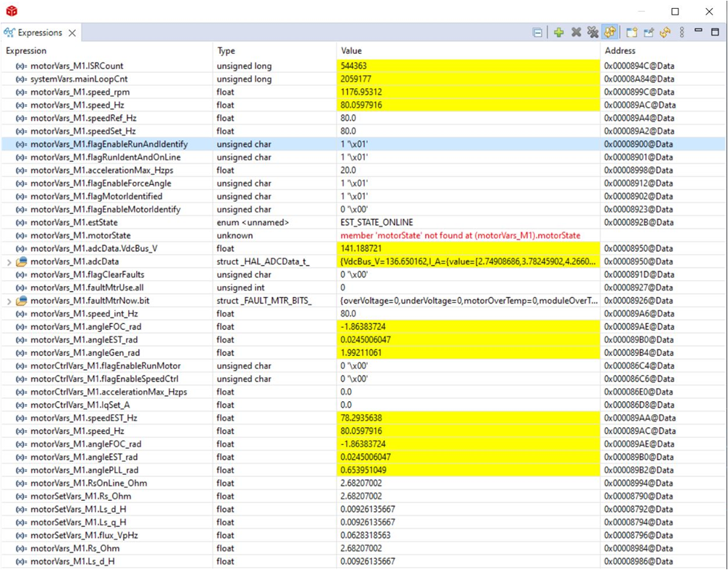Toggle continuous refresh button in toolbar
This screenshot has width=728, height=570.
[610, 33]
